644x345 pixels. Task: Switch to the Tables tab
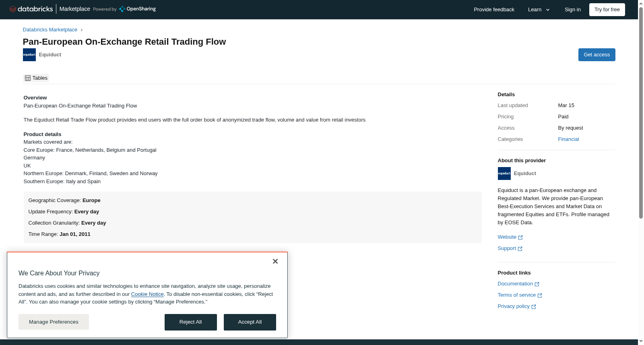(36, 78)
